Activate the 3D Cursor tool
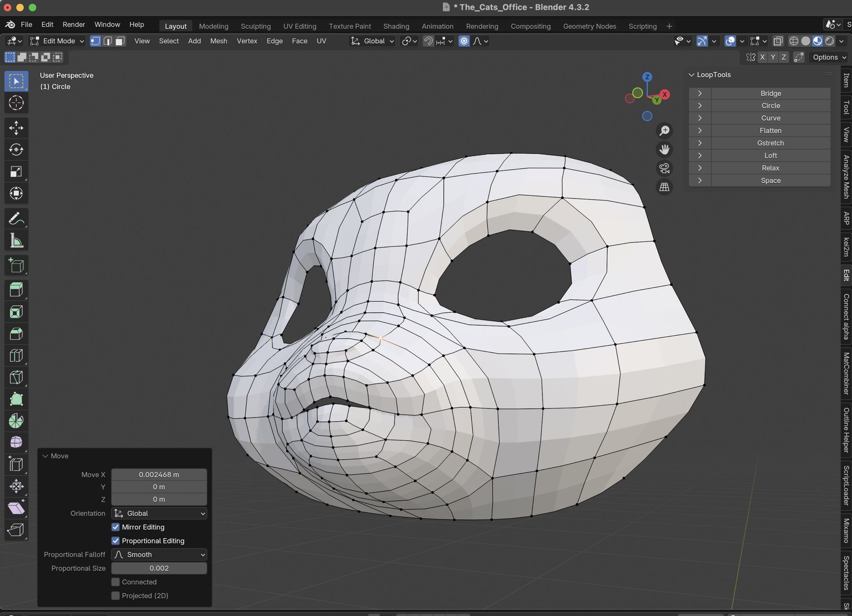Viewport: 852px width, 616px height. click(16, 103)
